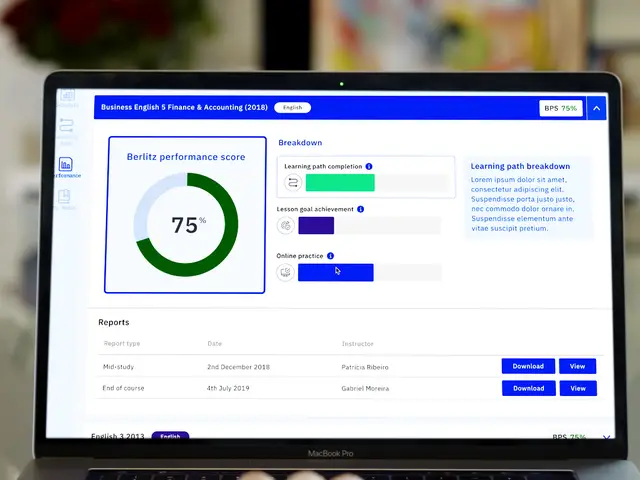
Task: Click the Report type column header
Action: [122, 343]
